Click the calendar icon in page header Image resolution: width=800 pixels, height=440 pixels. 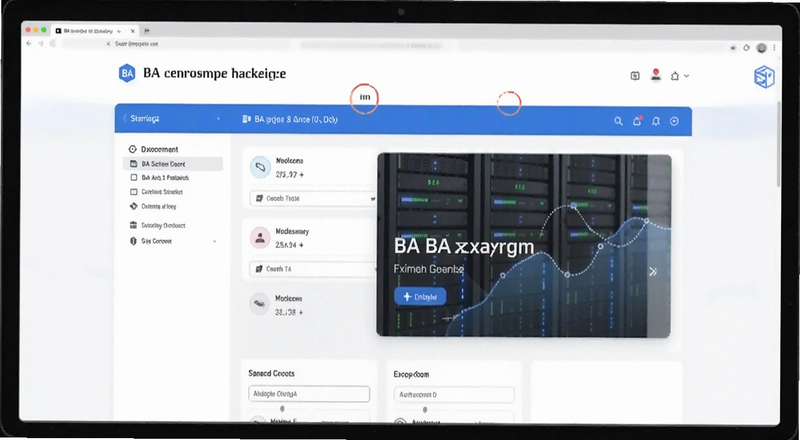[635, 76]
